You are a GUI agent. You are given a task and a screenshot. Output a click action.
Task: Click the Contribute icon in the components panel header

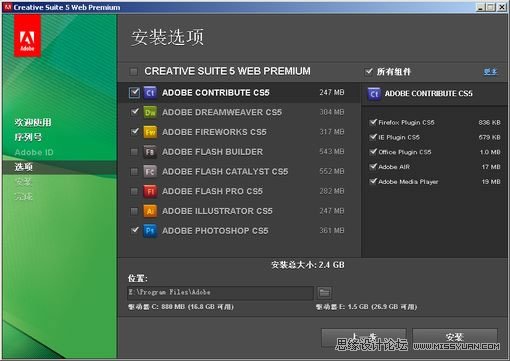tap(374, 94)
